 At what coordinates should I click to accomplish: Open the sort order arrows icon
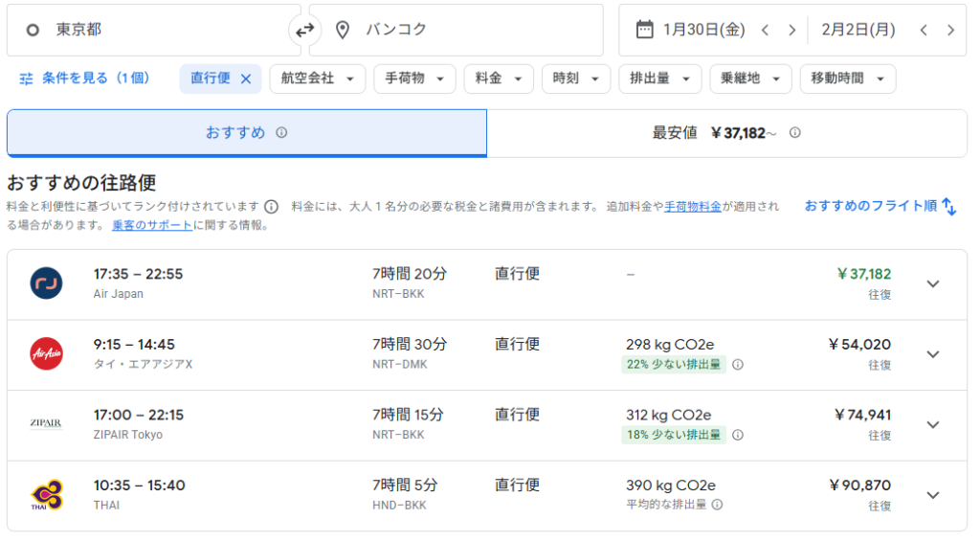[x=948, y=206]
